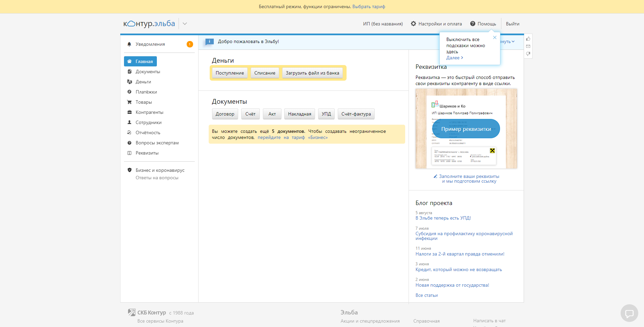Click the question mark icon for Помощь

tap(473, 24)
